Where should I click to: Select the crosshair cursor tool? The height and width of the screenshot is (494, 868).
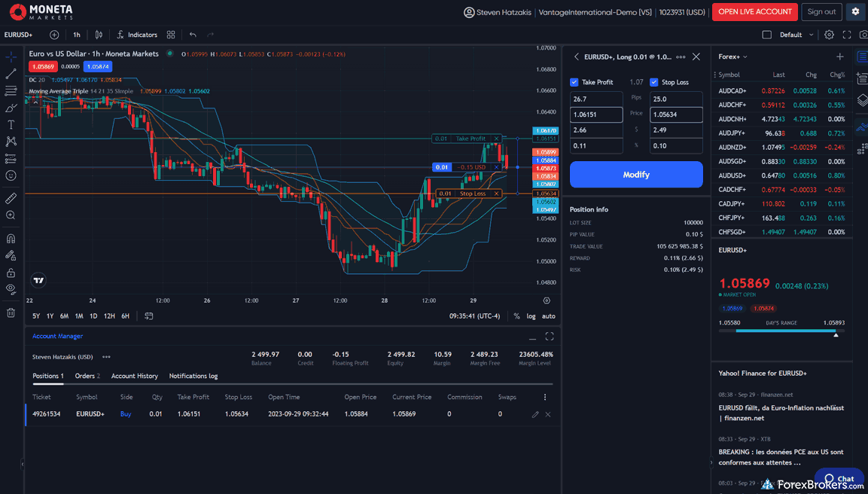coord(11,56)
